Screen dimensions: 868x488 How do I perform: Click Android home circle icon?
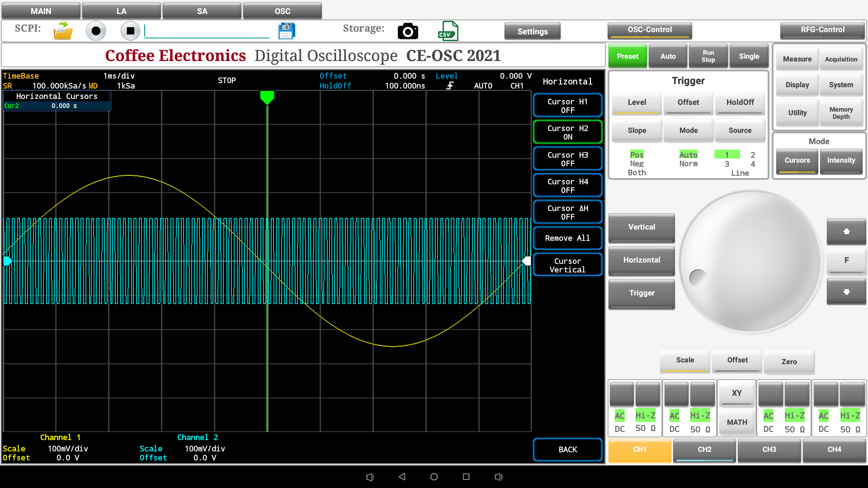(x=434, y=477)
